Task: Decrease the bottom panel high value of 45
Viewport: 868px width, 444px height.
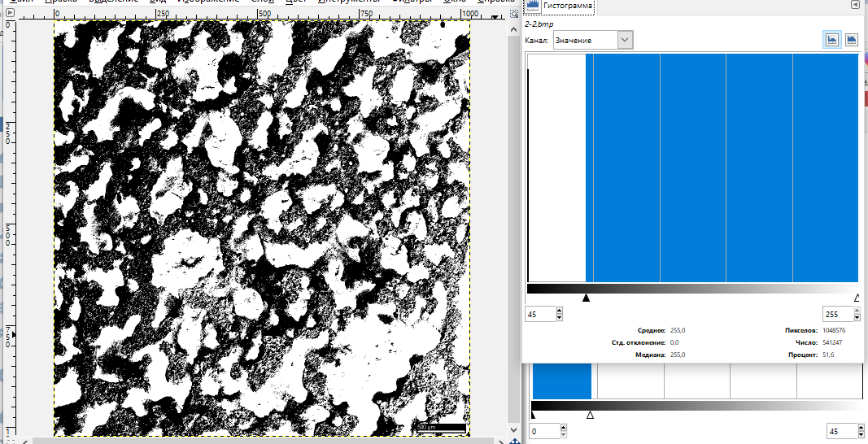Action: pyautogui.click(x=859, y=434)
